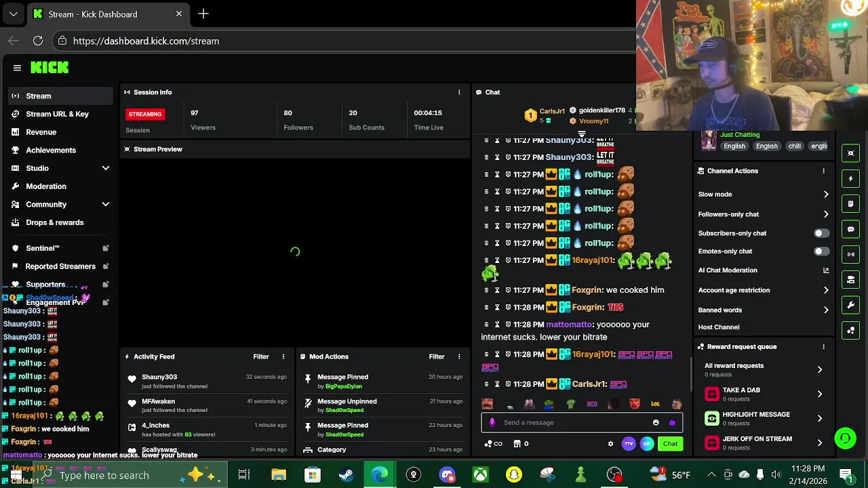Open the purple gift icon in chat input
The width and height of the screenshot is (868, 488).
(x=672, y=422)
